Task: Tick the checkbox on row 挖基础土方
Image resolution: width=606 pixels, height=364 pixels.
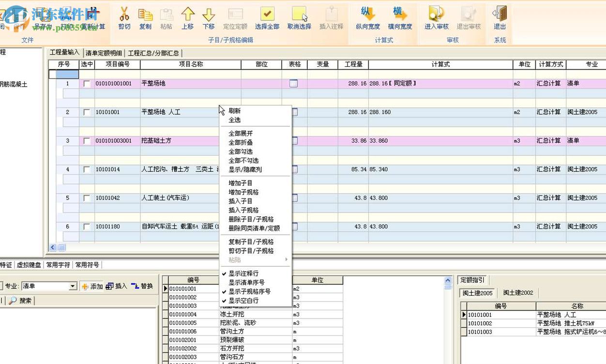Action: 86,140
